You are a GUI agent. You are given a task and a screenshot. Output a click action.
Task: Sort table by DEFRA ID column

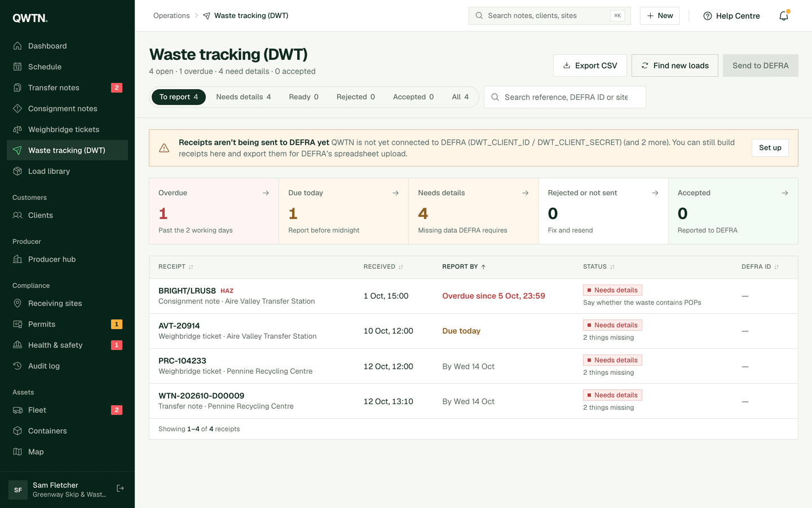(760, 267)
